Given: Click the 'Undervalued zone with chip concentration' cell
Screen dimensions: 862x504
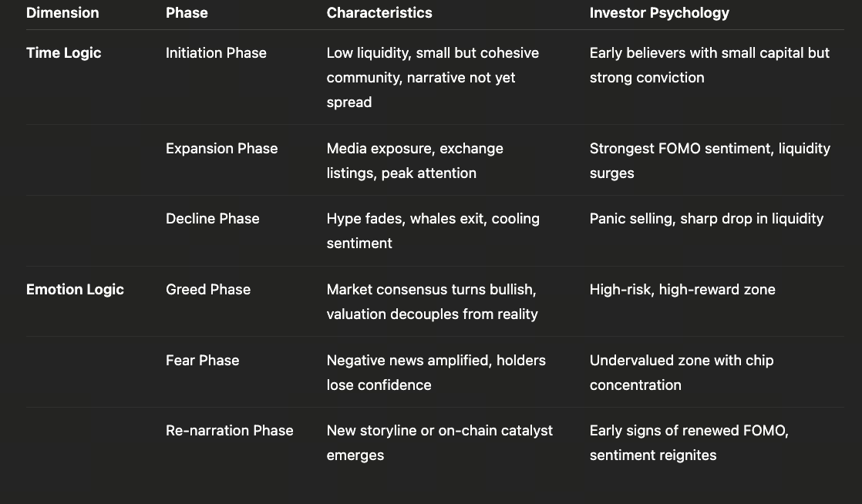Looking at the screenshot, I should 682,361.
